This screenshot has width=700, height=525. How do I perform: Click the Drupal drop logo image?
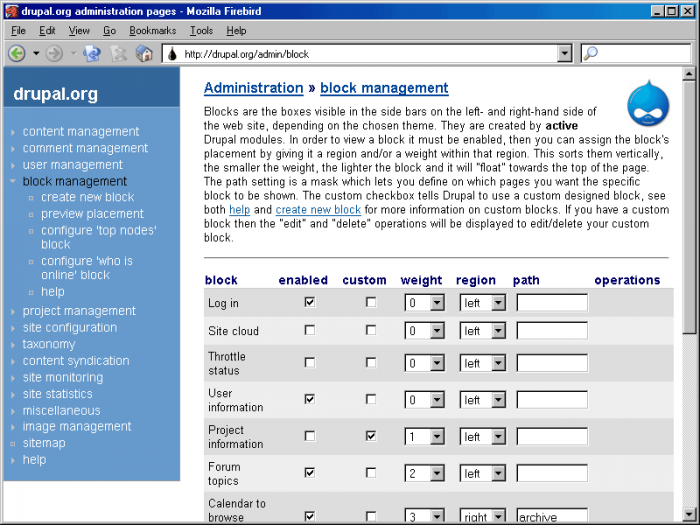tap(648, 103)
